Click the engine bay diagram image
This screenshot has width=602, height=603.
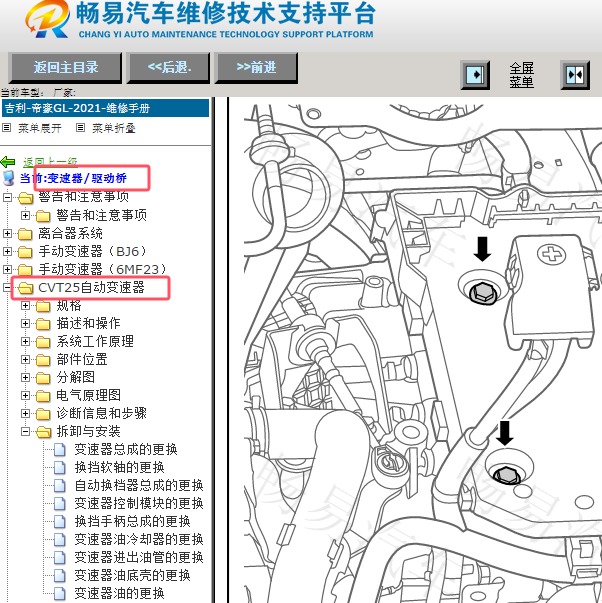[x=422, y=352]
